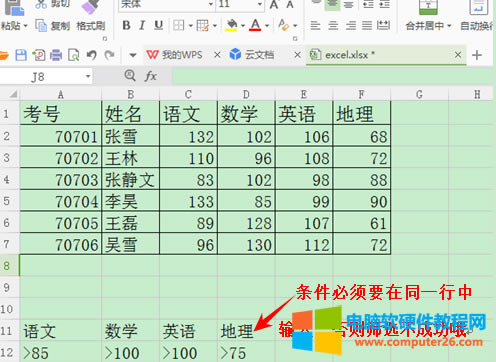The width and height of the screenshot is (496, 362).
Task: Open the font group dialog launcher
Action: tap(295, 39)
